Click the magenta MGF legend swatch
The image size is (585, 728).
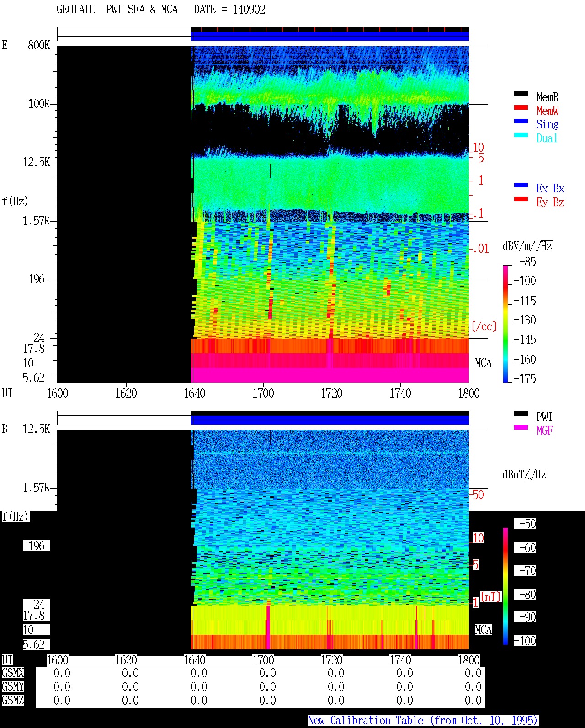click(521, 428)
